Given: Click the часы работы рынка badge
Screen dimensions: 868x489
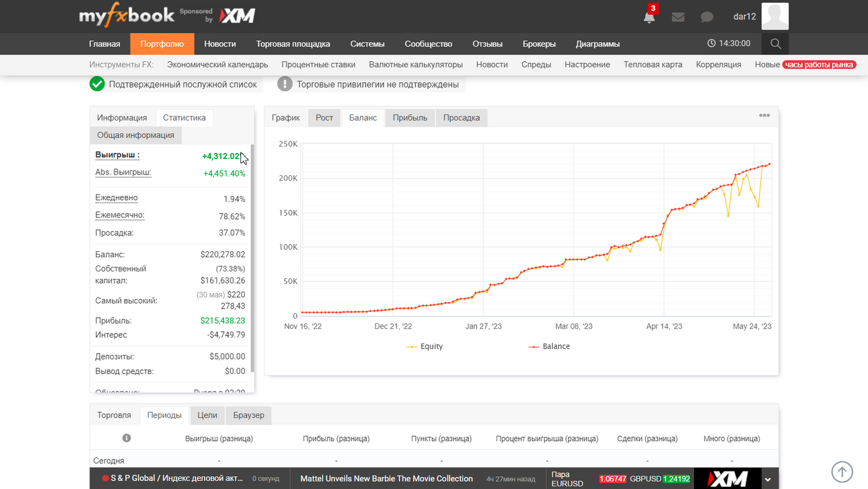Looking at the screenshot, I should pos(819,65).
